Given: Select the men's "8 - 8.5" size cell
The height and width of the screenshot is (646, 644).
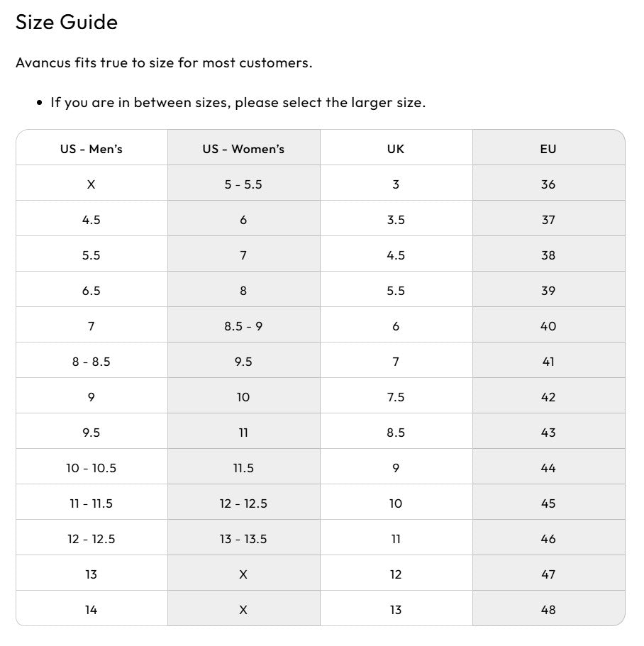Looking at the screenshot, I should pyautogui.click(x=91, y=362).
